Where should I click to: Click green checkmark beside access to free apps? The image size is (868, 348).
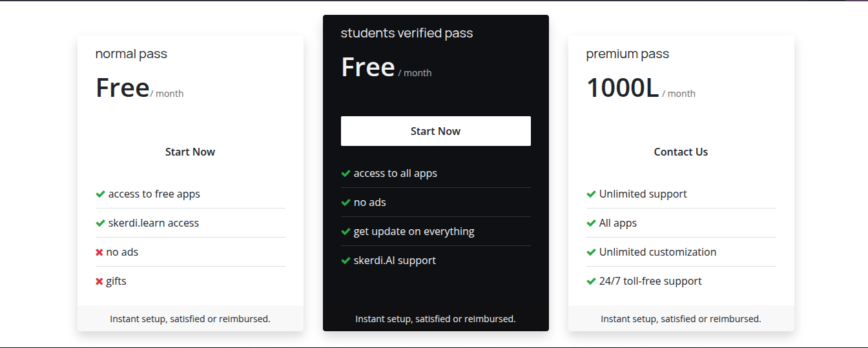point(100,194)
